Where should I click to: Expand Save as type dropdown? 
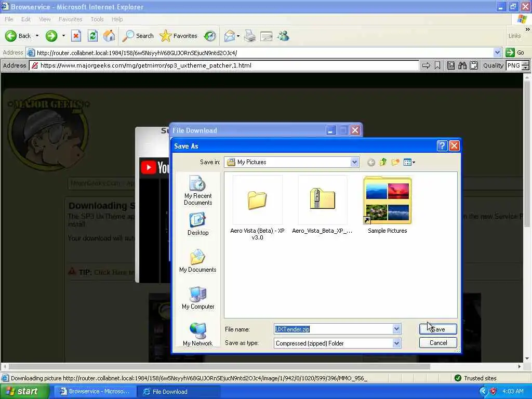396,343
